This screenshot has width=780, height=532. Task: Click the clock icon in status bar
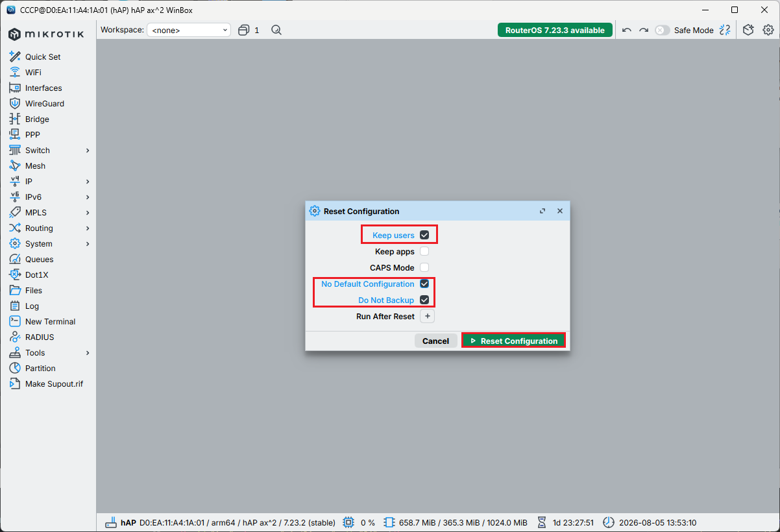[x=608, y=522]
